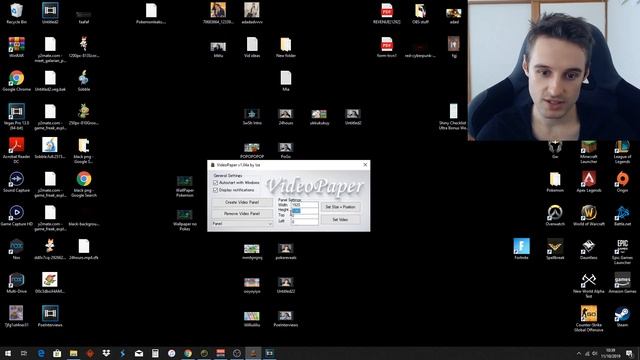Select the POPOPOPOP image thumbnail

tap(252, 151)
